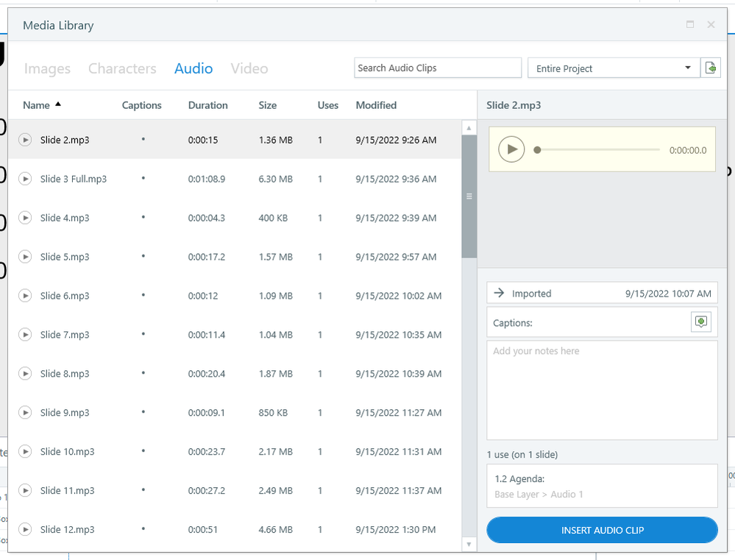The image size is (735, 560).
Task: Add captions using the Captions icon
Action: point(700,322)
